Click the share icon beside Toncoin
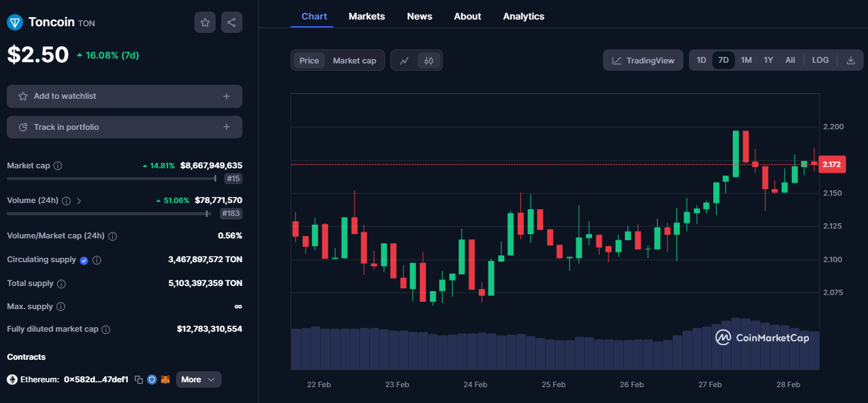This screenshot has width=868, height=403. 231,23
